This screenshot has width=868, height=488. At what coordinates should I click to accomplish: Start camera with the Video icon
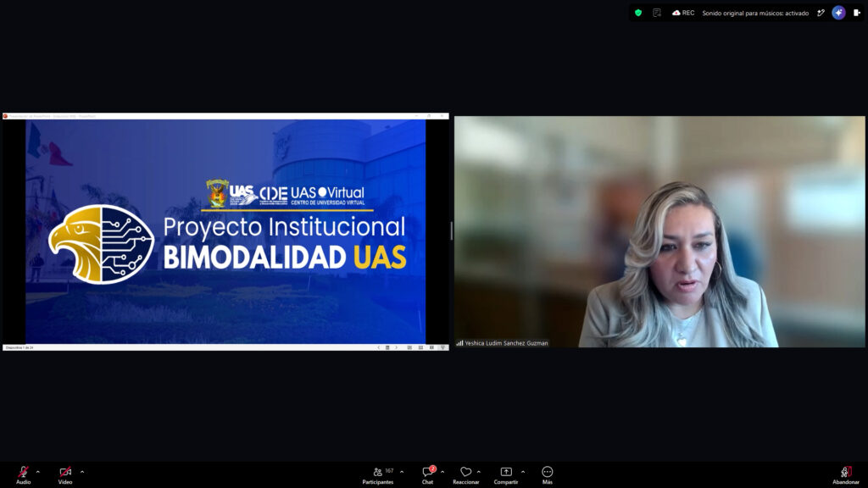[x=65, y=474]
